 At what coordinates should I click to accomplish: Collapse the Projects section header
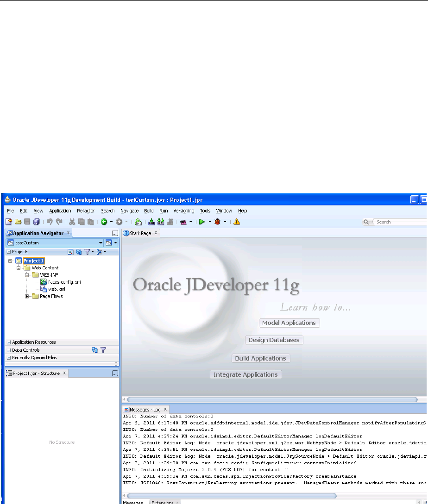tap(9, 252)
